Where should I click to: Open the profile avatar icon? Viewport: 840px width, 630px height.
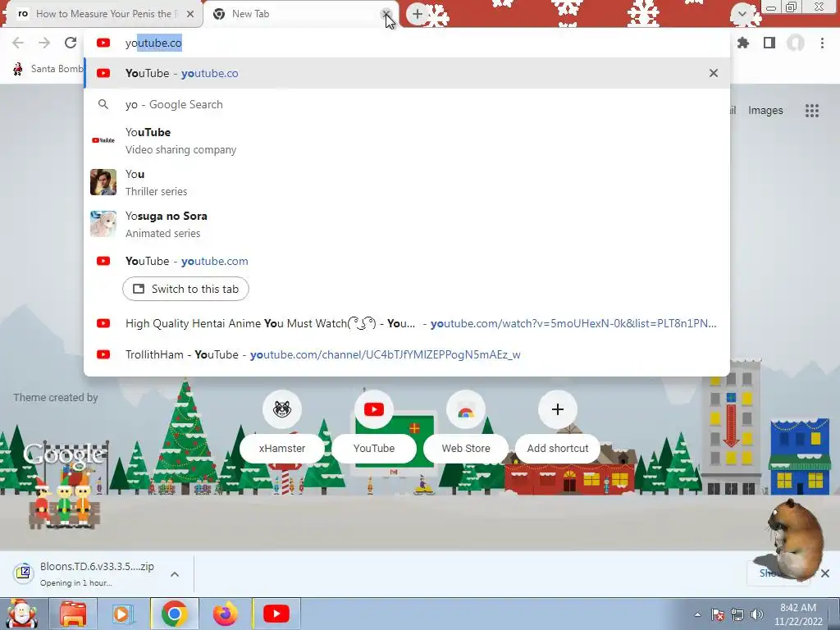[x=796, y=43]
